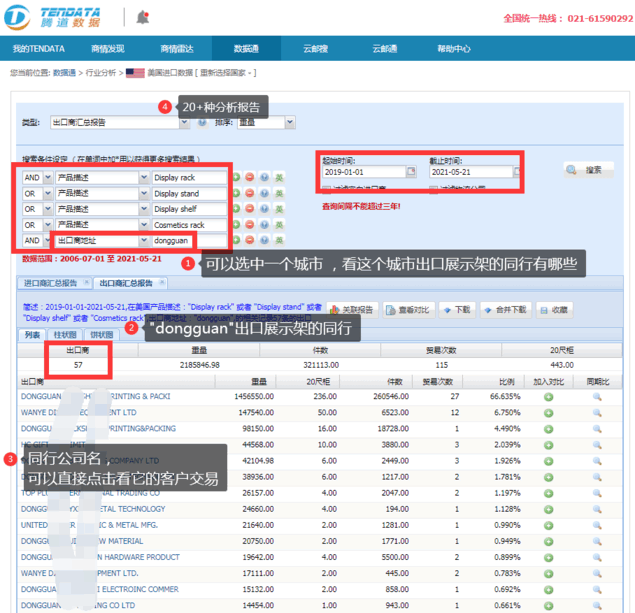
Task: Click the 搜索 search button
Action: pos(588,170)
